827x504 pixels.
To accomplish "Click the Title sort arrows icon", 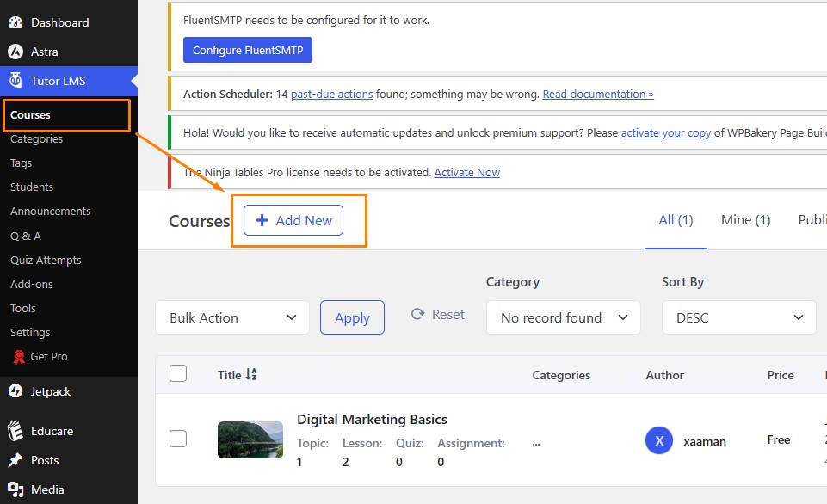I will click(x=251, y=374).
